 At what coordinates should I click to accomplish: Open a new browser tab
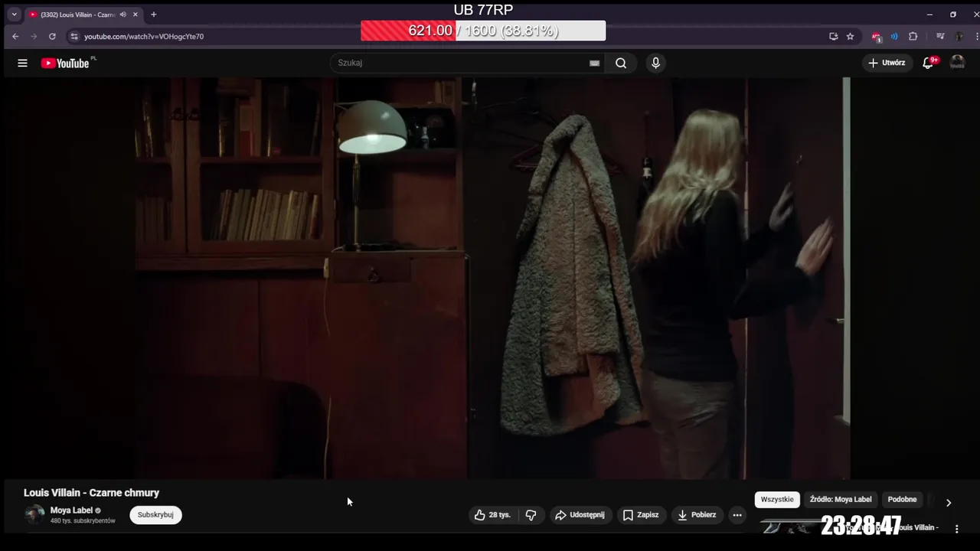154,15
